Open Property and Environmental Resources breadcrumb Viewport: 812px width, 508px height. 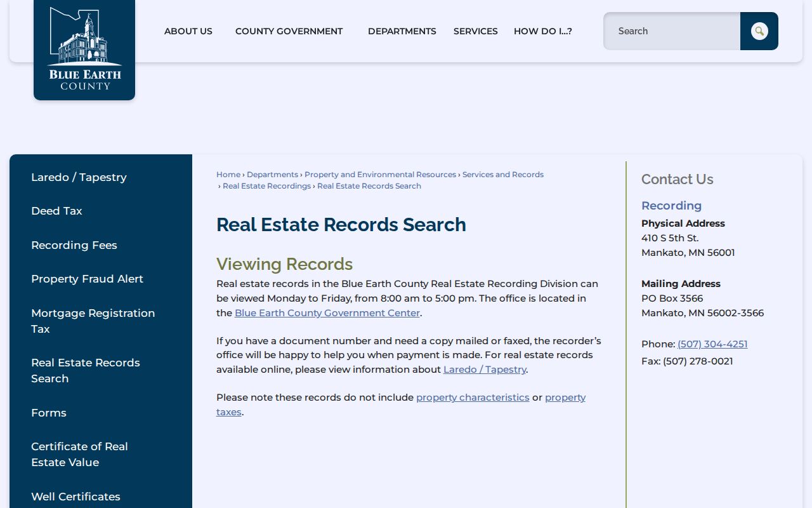click(x=380, y=175)
